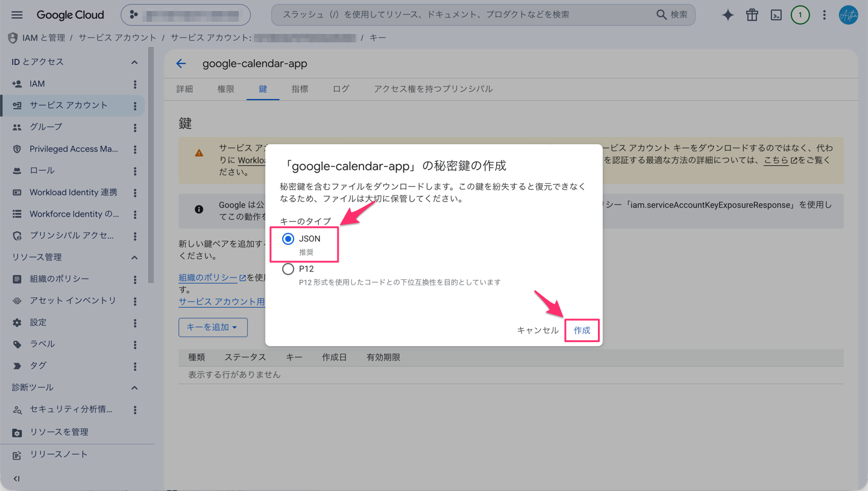Select the P12 key type radio button
The height and width of the screenshot is (491, 868).
pos(288,269)
